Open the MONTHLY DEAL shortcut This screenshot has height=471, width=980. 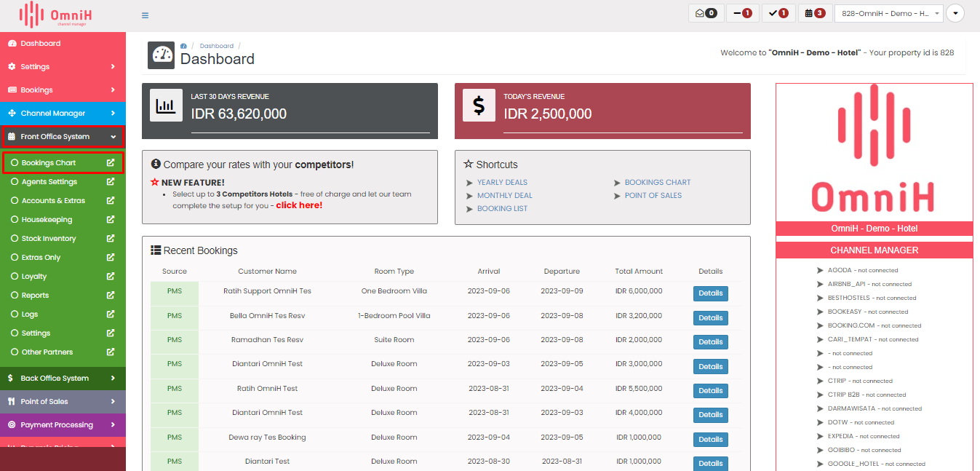[505, 196]
